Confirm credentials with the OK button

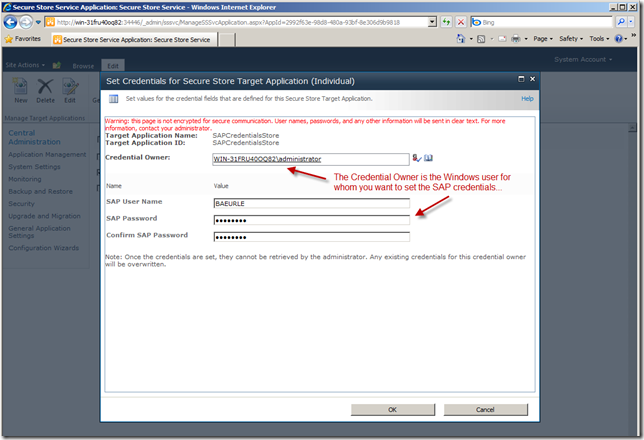pos(392,410)
